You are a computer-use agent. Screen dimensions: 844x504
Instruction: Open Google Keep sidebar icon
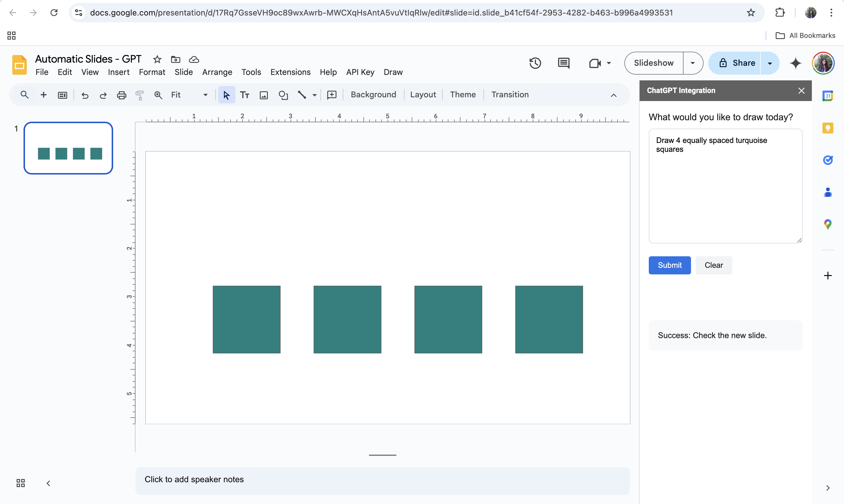[x=827, y=128]
